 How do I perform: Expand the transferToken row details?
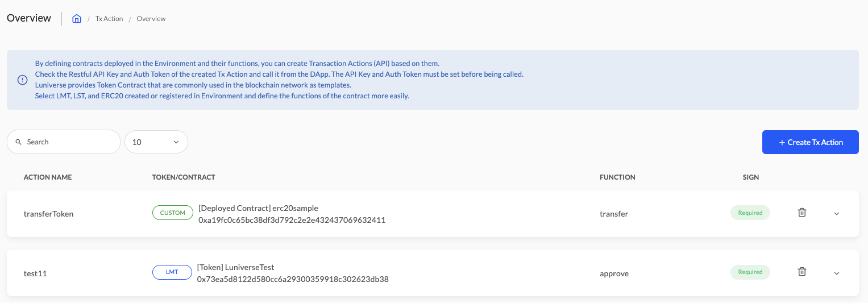pyautogui.click(x=837, y=214)
